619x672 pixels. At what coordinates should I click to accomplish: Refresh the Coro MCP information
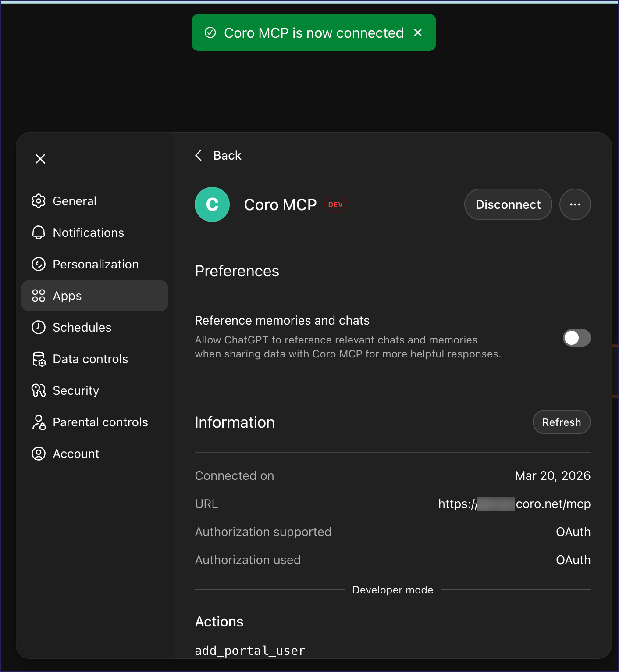[561, 422]
